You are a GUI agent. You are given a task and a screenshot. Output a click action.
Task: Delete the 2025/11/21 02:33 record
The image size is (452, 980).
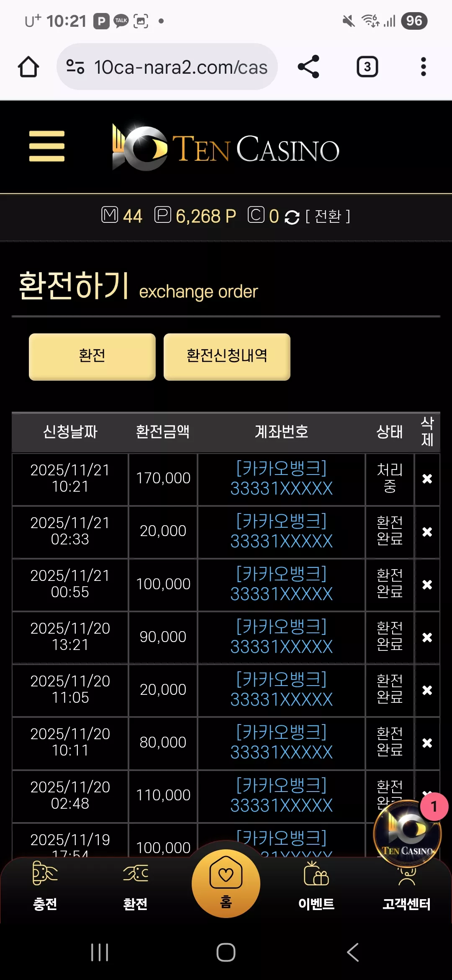[427, 532]
